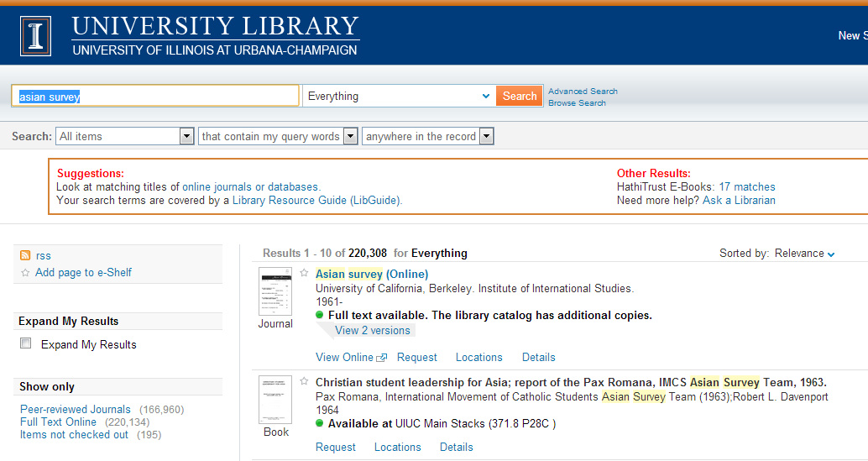Check the Expand My Results checkbox

click(25, 343)
